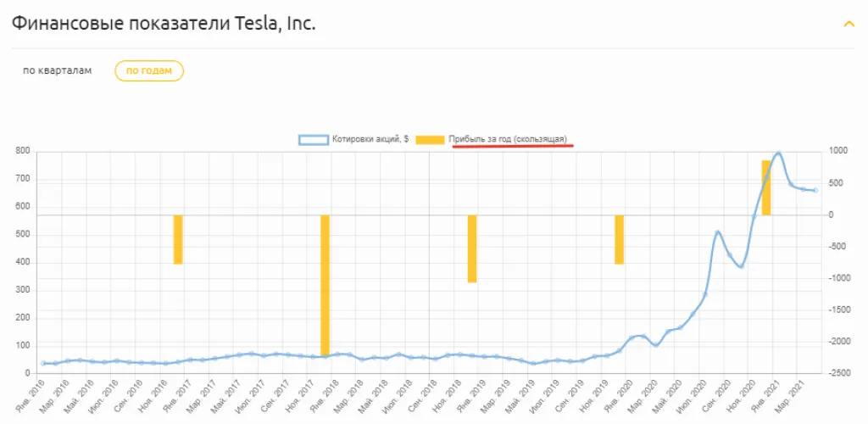868x424 pixels.
Task: Select the 'по годам' button
Action: coord(149,71)
